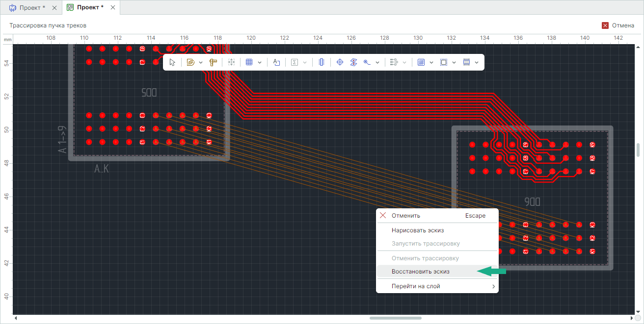The width and height of the screenshot is (644, 324).
Task: Select the text label tool
Action: pyautogui.click(x=276, y=62)
